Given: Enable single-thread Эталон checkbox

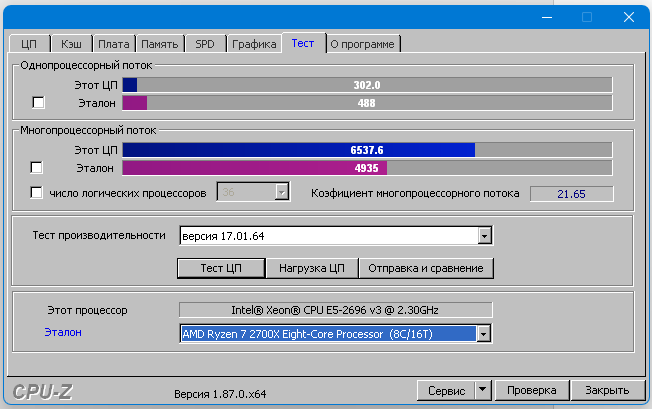Looking at the screenshot, I should click(x=38, y=103).
